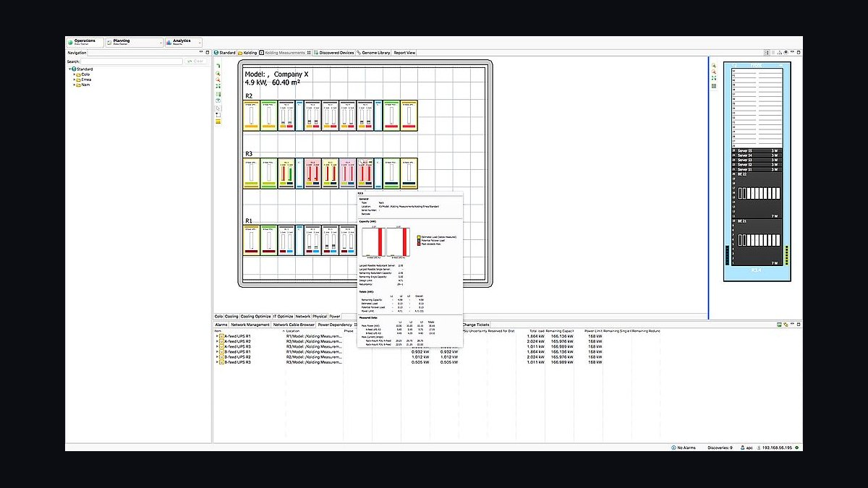Switch to the Cooling overlay tab
This screenshot has height=488, width=868.
[x=231, y=316]
